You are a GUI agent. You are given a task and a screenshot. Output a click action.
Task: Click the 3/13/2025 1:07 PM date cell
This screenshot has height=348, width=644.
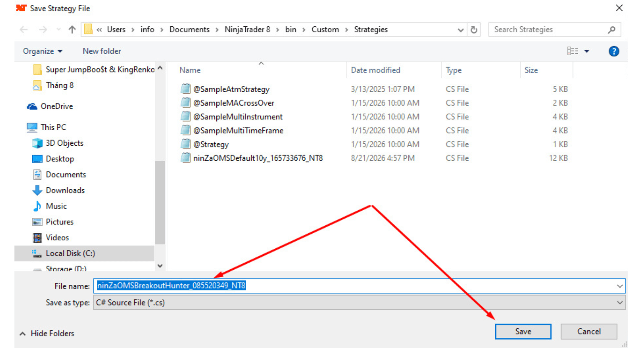point(383,89)
